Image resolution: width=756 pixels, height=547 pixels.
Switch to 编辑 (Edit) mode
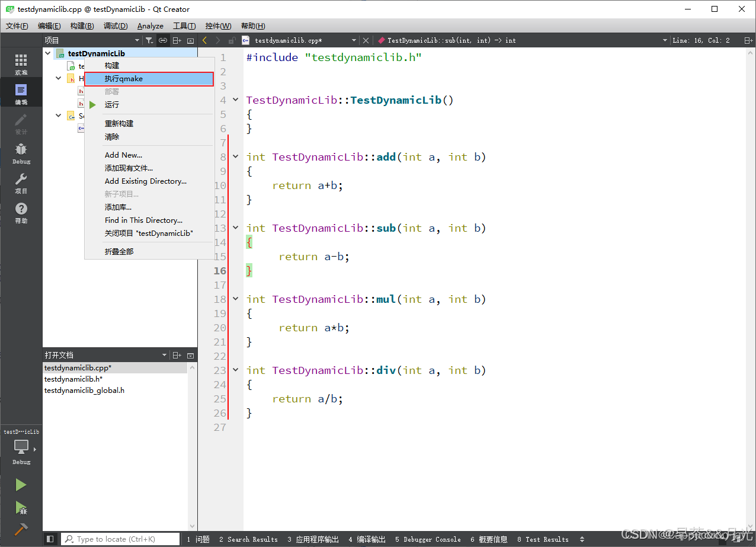21,94
